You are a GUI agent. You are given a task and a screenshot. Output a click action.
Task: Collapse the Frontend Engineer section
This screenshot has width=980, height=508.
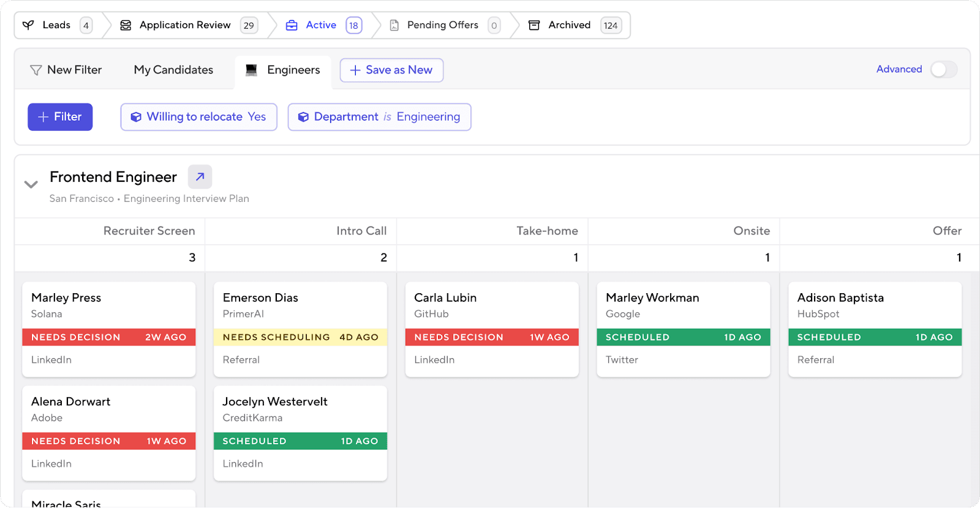click(31, 184)
